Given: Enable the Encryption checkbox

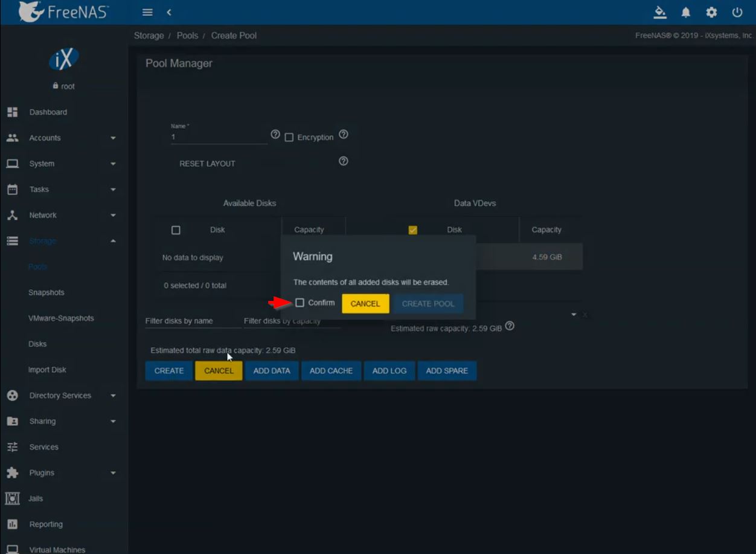Looking at the screenshot, I should (x=289, y=137).
